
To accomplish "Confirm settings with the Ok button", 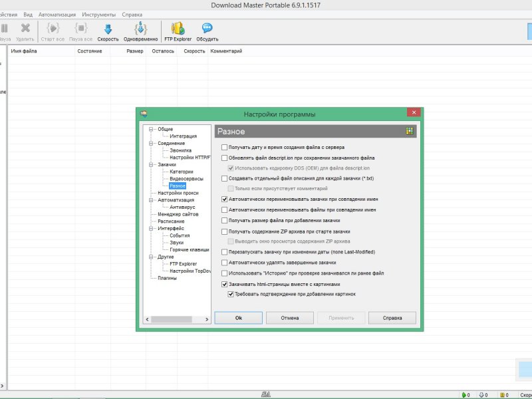I will pyautogui.click(x=239, y=318).
